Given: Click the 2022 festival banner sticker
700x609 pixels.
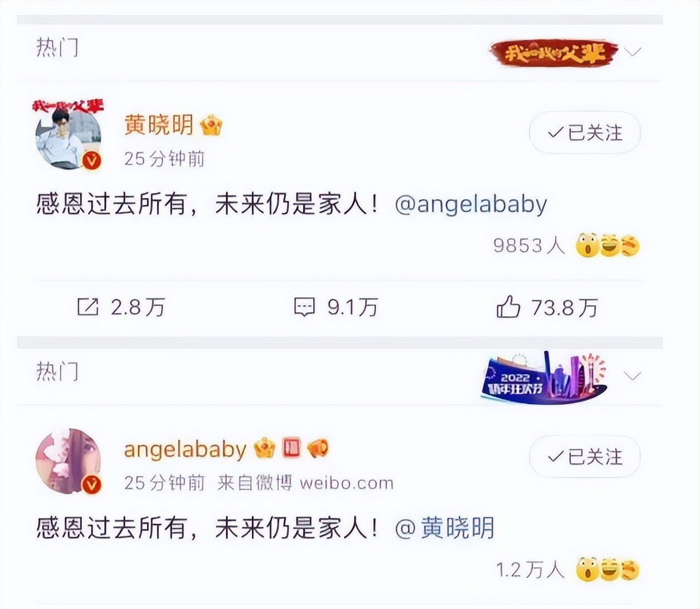Looking at the screenshot, I should [x=543, y=376].
